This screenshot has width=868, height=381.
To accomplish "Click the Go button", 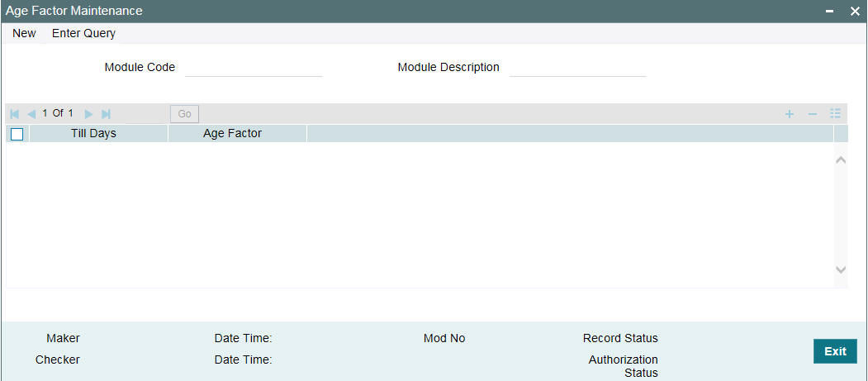I will pos(184,114).
